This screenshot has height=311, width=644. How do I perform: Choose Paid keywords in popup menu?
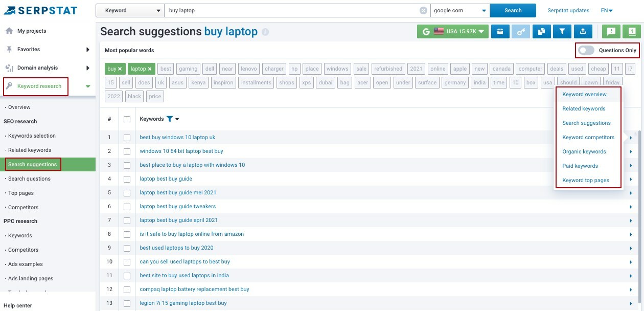click(580, 166)
